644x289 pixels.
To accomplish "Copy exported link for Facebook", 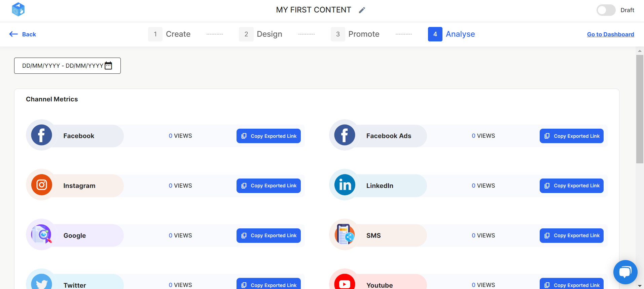I will point(269,136).
